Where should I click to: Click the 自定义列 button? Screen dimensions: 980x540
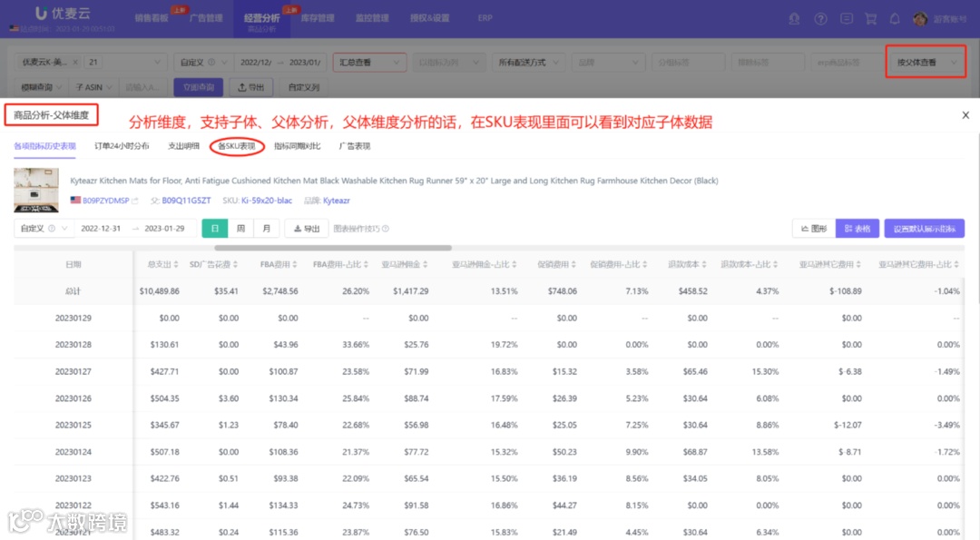tap(304, 87)
